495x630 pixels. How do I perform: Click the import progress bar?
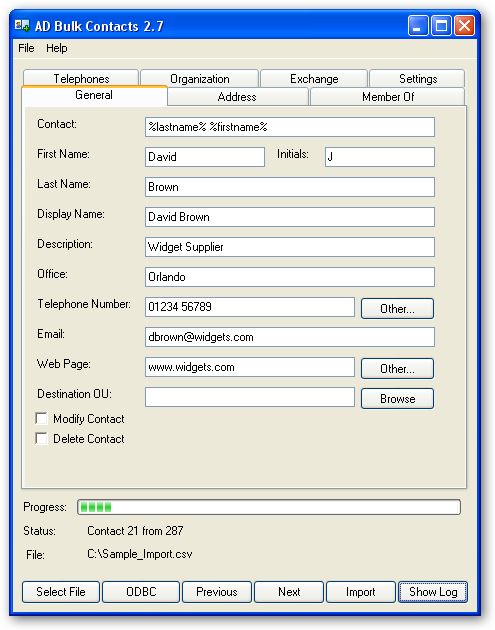coord(269,507)
